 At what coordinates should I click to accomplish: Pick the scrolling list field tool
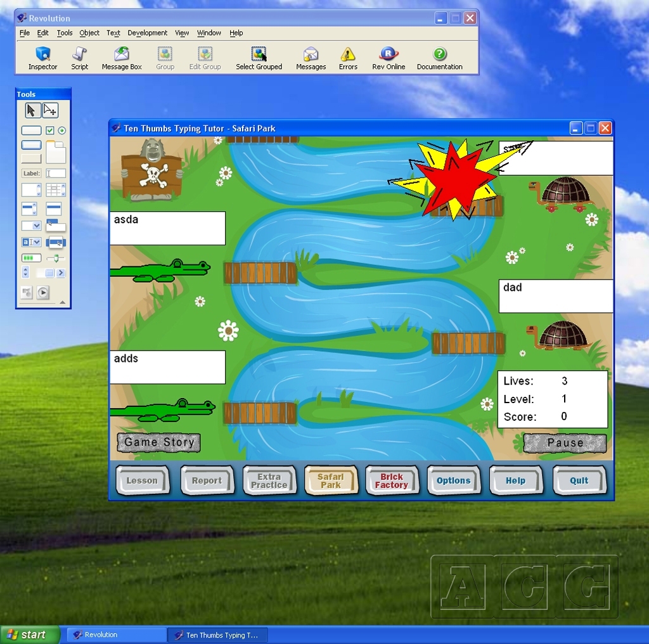click(29, 209)
